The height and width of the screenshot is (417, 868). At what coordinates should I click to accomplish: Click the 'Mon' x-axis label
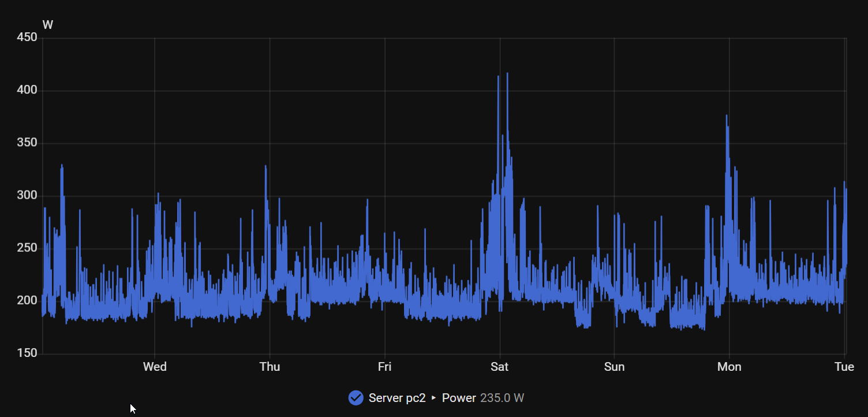(729, 367)
